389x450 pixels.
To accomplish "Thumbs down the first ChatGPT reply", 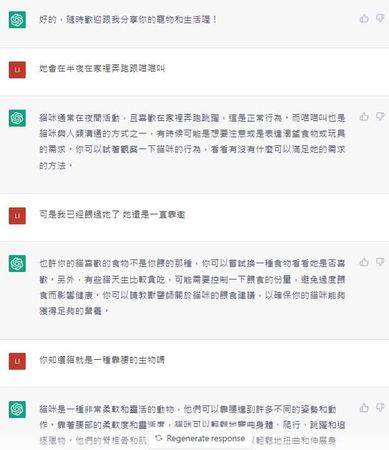I will tap(380, 18).
